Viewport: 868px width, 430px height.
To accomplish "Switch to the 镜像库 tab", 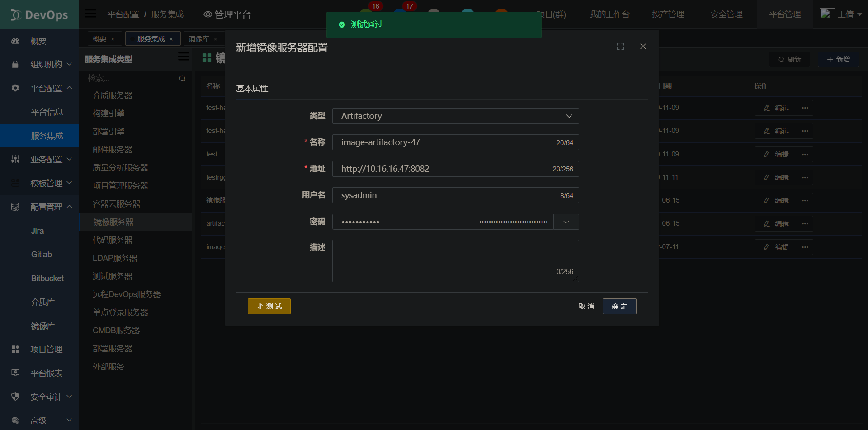I will pos(199,38).
